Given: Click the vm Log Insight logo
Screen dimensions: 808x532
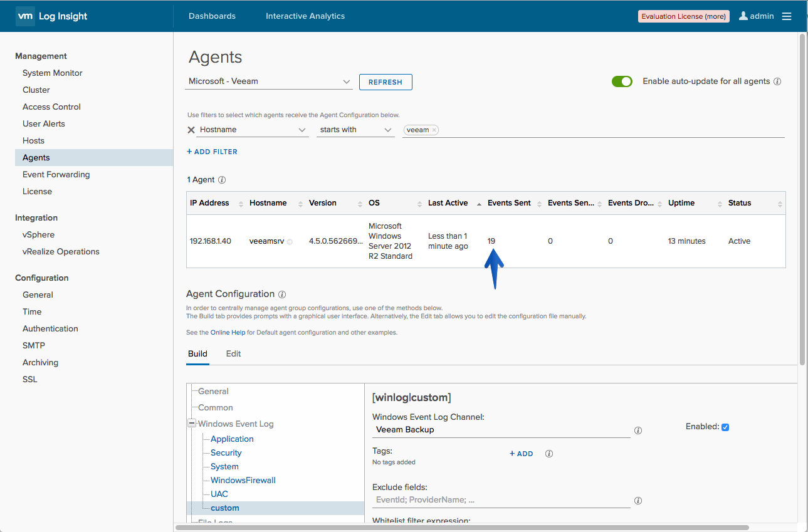Looking at the screenshot, I should (53, 16).
